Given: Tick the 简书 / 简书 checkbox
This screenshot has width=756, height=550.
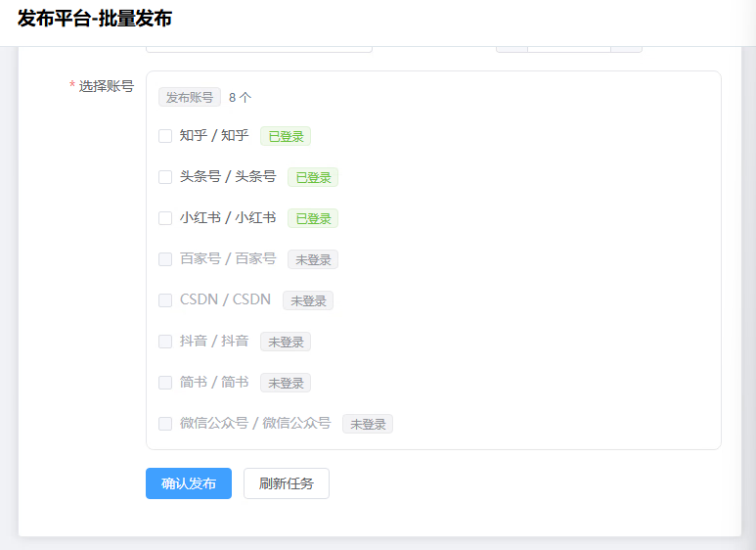Looking at the screenshot, I should pyautogui.click(x=165, y=383).
